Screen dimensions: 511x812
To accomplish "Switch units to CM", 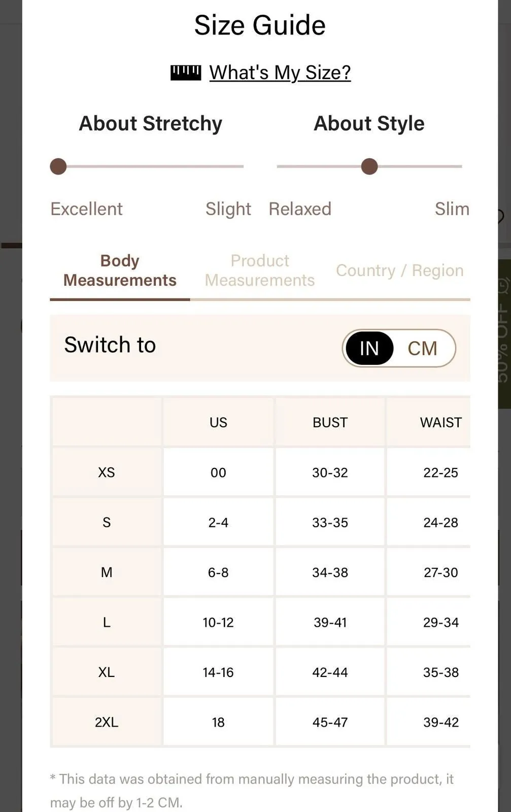I will point(422,349).
